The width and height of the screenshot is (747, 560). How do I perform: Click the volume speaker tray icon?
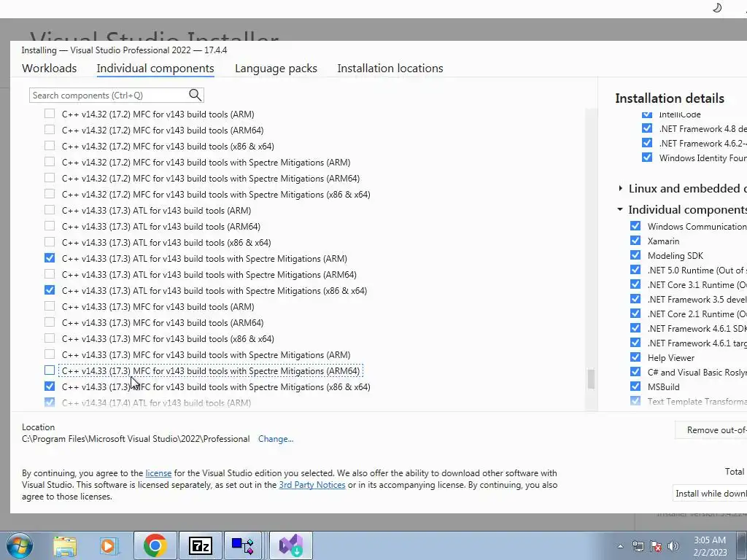pos(673,546)
